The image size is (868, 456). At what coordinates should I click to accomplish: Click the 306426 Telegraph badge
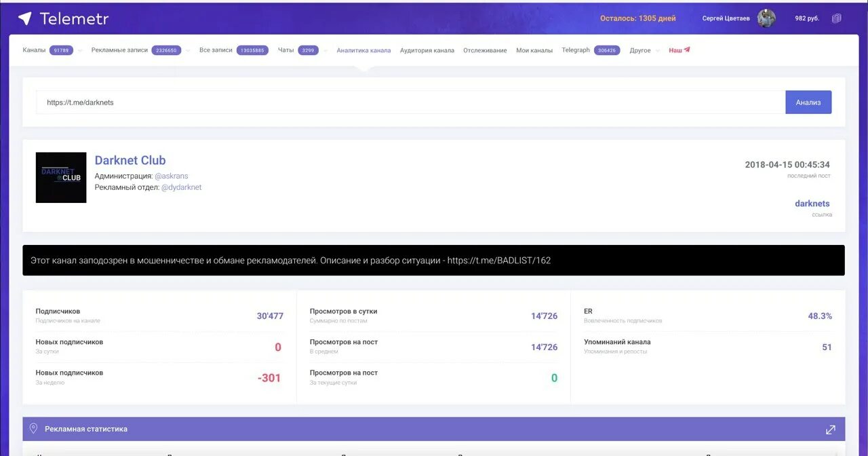tap(607, 50)
